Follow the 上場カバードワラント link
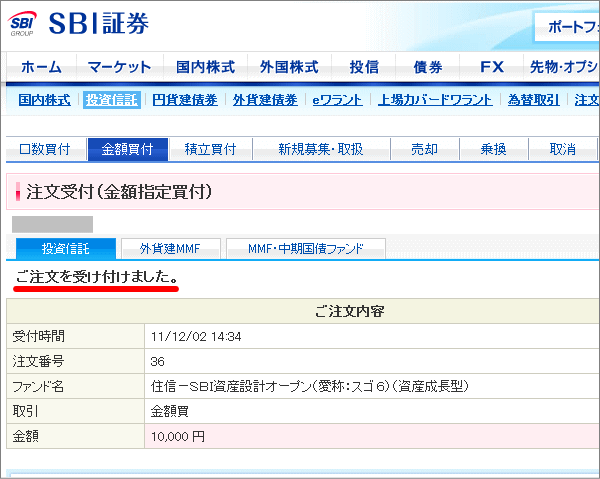The height and width of the screenshot is (479, 600). [435, 100]
